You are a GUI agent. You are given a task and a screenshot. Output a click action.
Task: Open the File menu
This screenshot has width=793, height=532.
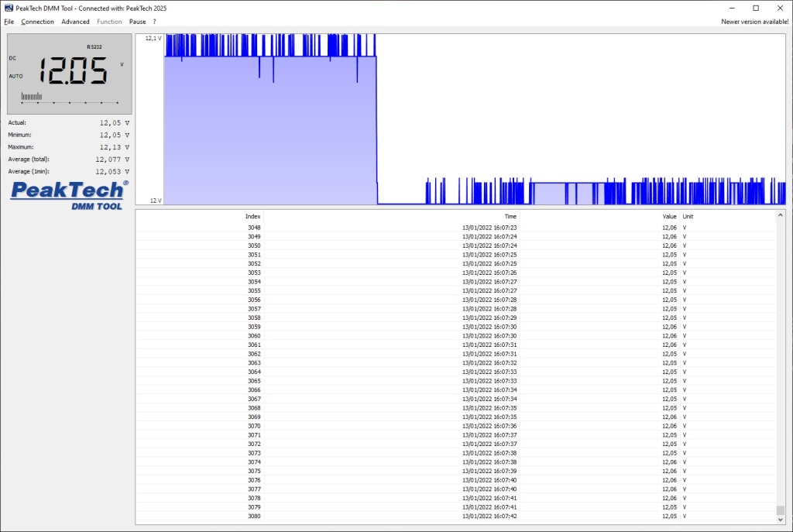tap(9, 22)
